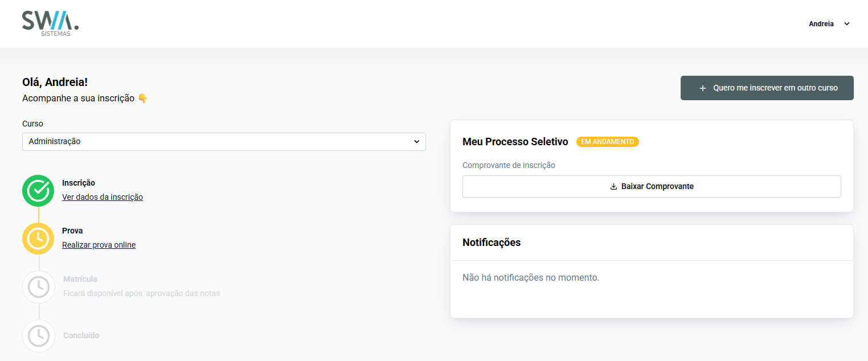Screen dimensions: 868x361
Task: Click the Curso field label
Action: 32,124
